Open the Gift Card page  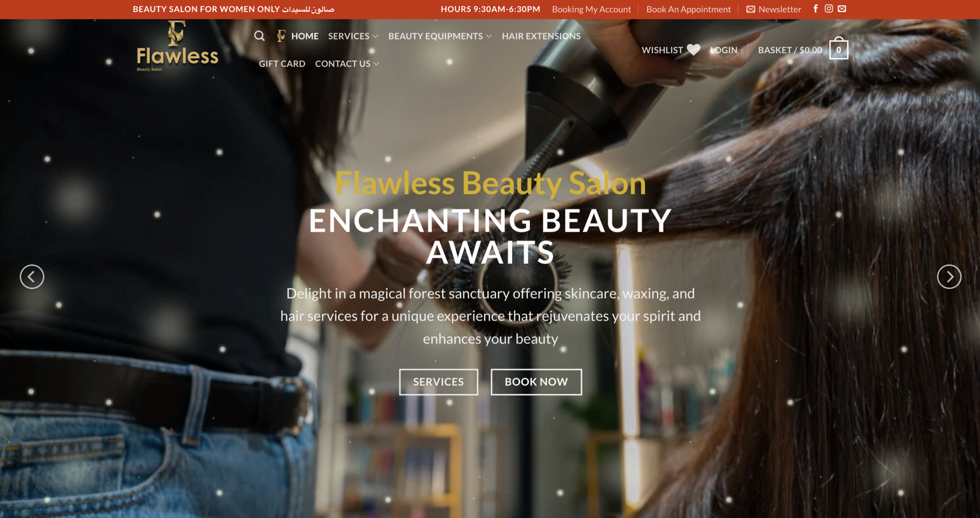coord(282,64)
